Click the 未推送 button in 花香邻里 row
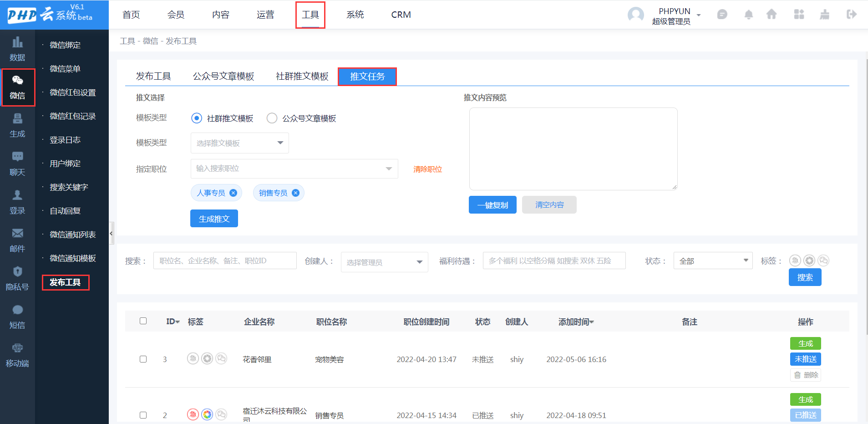Screen dimensions: 868x424 pyautogui.click(x=806, y=359)
